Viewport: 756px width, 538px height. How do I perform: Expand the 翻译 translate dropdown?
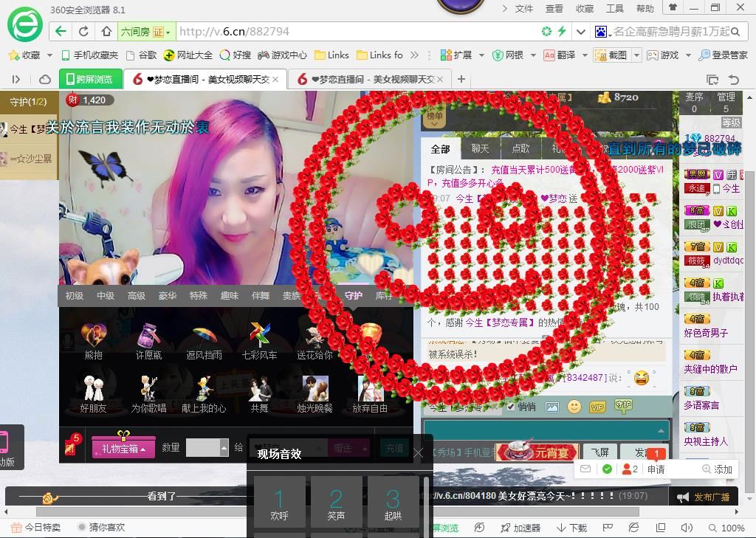[585, 55]
